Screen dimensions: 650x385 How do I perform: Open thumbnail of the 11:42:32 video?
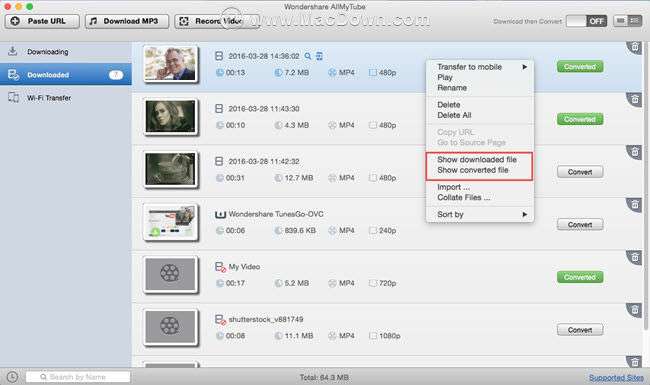(x=170, y=169)
